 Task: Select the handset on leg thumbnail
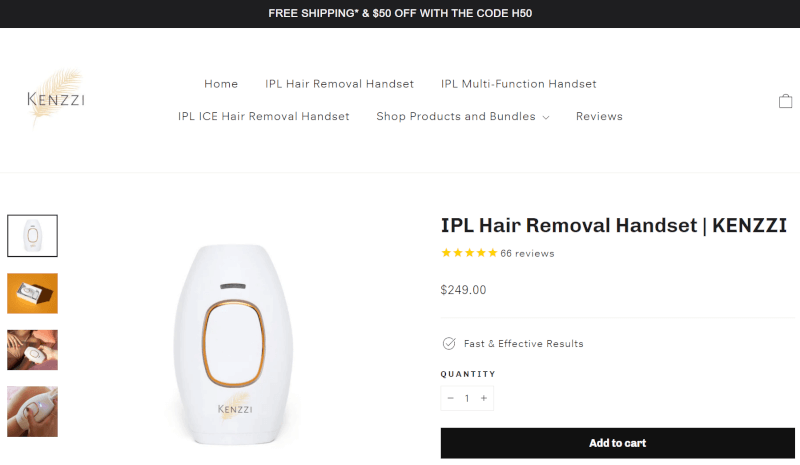click(x=32, y=411)
